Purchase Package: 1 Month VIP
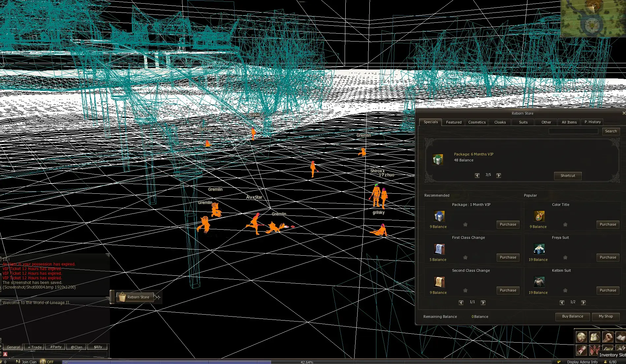Screen dimensions: 626x364 click(508, 224)
